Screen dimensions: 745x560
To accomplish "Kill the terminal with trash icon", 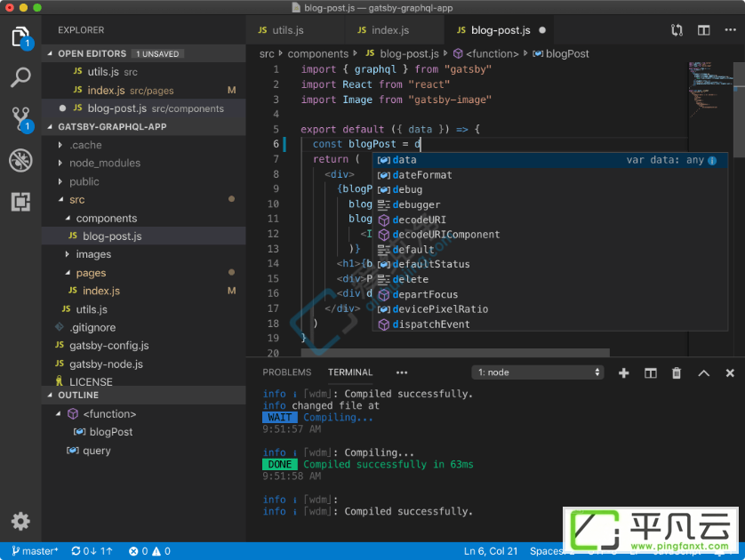I will [677, 372].
